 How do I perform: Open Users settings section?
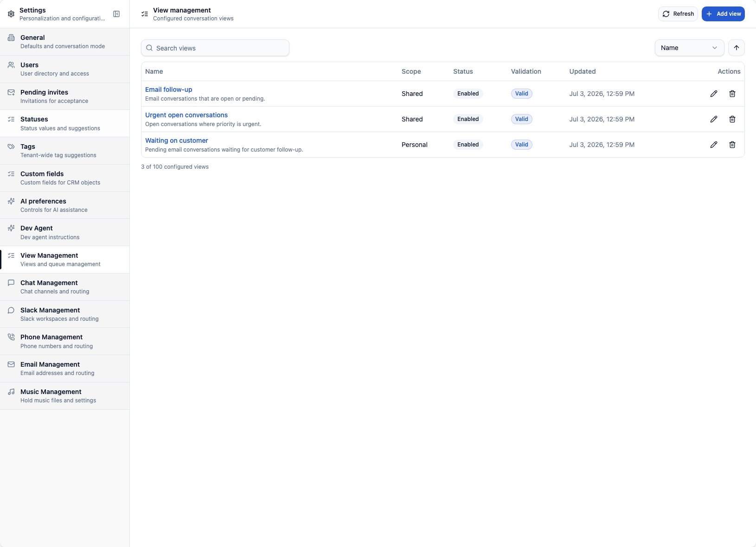click(x=65, y=69)
